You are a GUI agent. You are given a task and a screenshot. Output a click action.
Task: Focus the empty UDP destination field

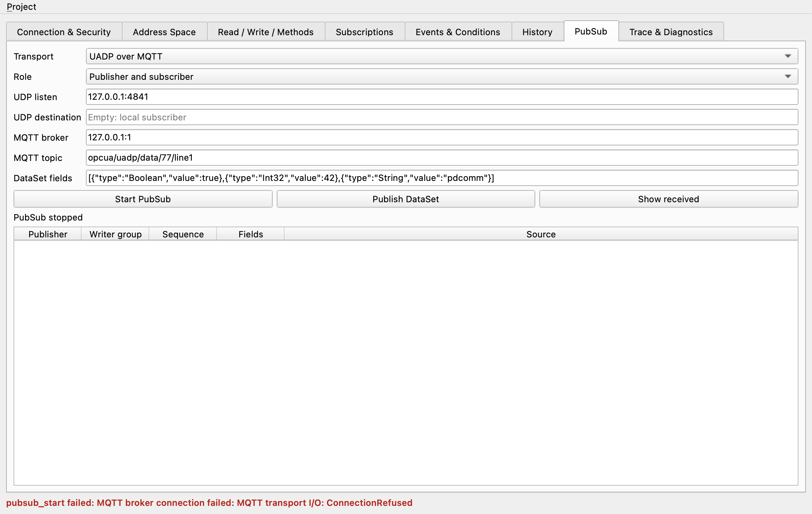click(x=442, y=117)
